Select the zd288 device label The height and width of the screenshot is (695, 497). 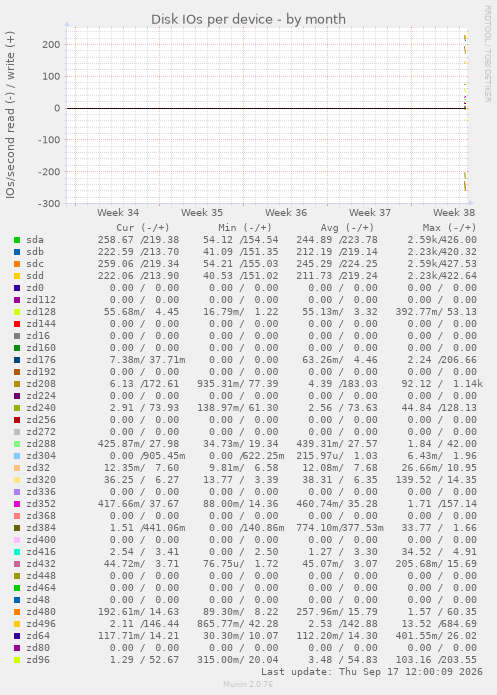(x=41, y=444)
